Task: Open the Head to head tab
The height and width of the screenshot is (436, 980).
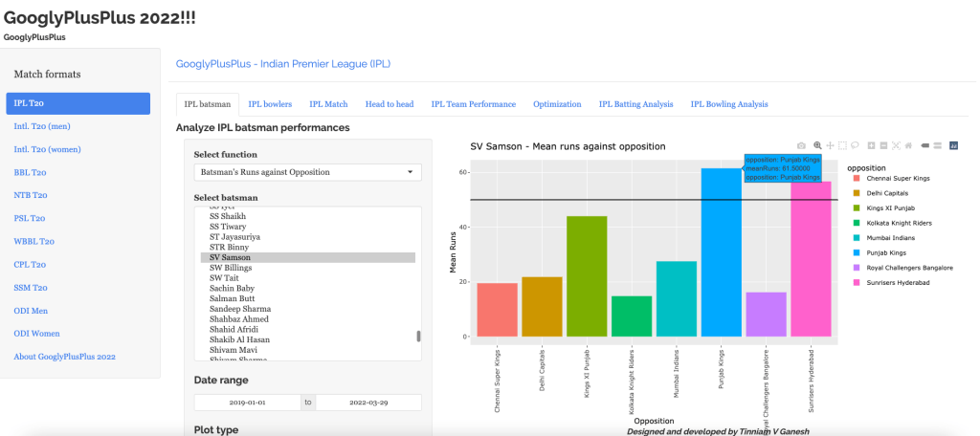Action: coord(389,104)
